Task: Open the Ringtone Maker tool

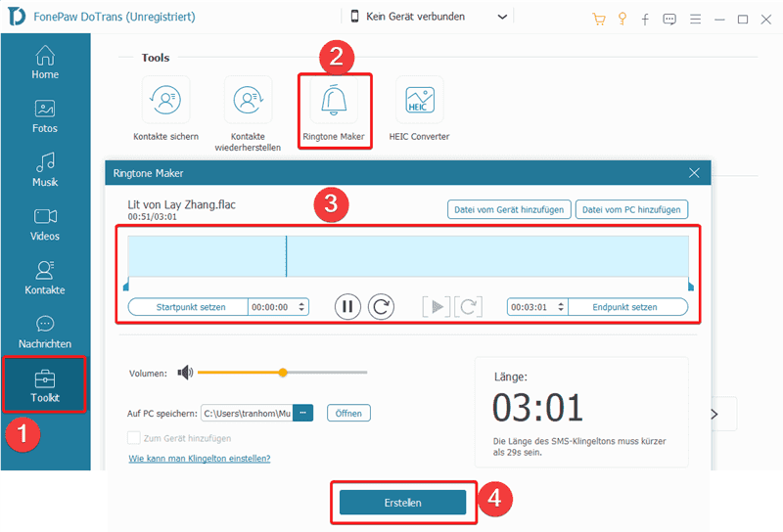Action: coord(334,109)
